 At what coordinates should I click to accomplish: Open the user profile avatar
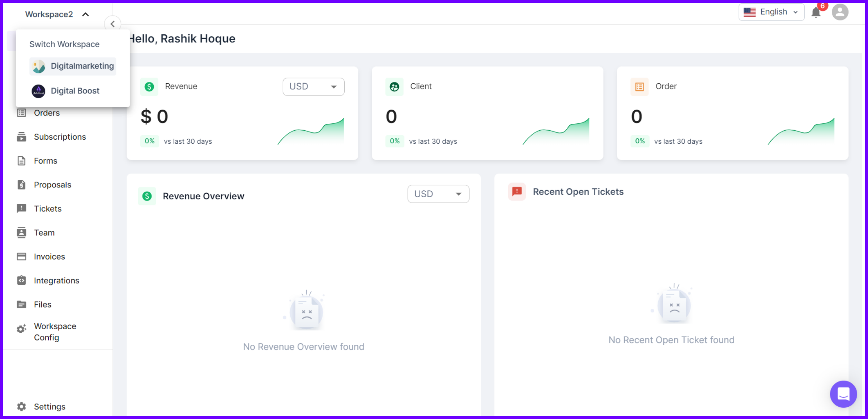pos(840,12)
